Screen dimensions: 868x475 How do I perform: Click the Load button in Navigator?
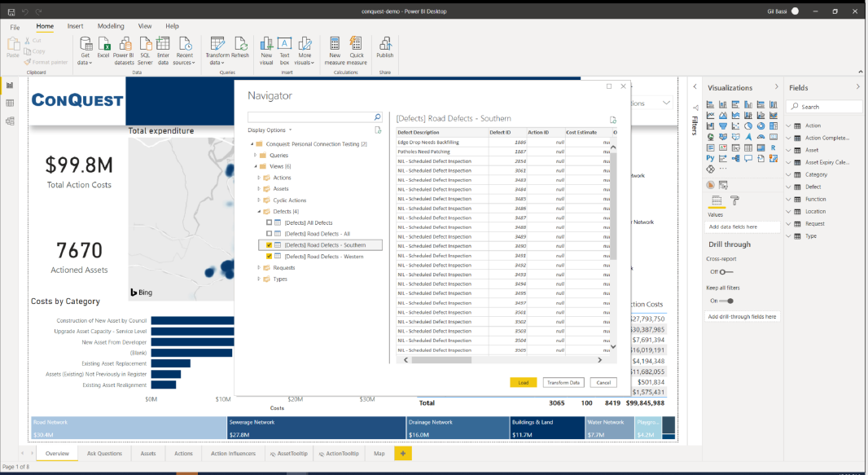523,383
